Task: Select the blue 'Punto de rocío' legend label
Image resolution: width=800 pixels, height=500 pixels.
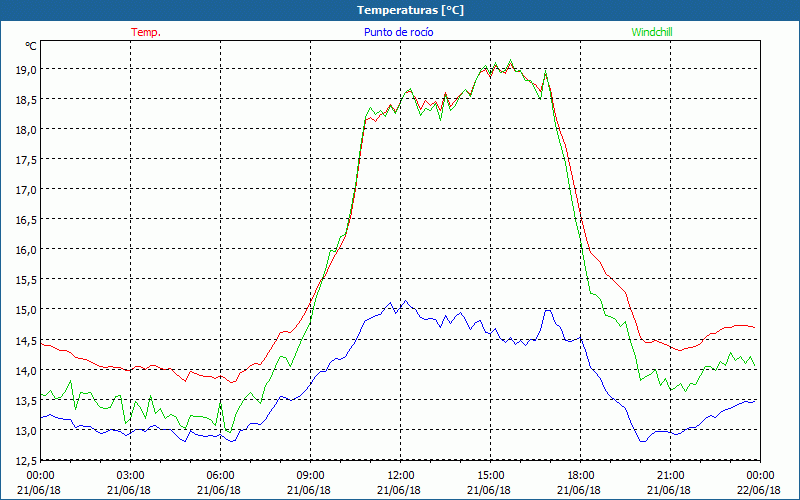Action: [398, 32]
